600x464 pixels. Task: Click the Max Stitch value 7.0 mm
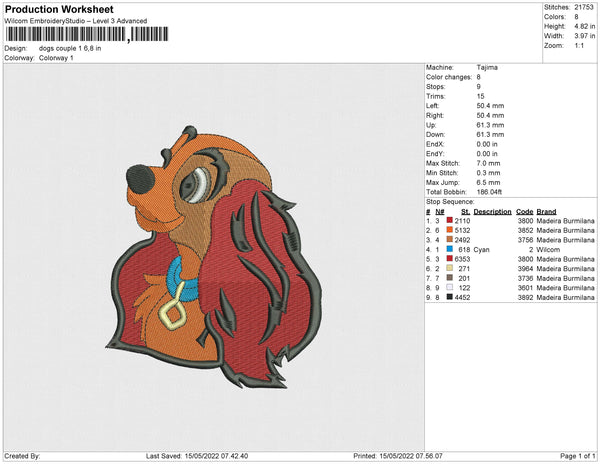point(488,163)
